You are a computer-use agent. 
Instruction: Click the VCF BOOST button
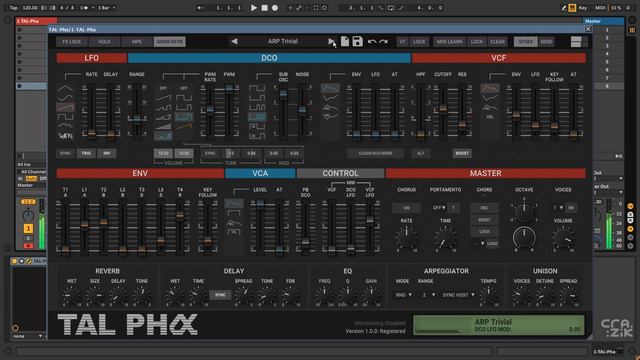(x=462, y=153)
